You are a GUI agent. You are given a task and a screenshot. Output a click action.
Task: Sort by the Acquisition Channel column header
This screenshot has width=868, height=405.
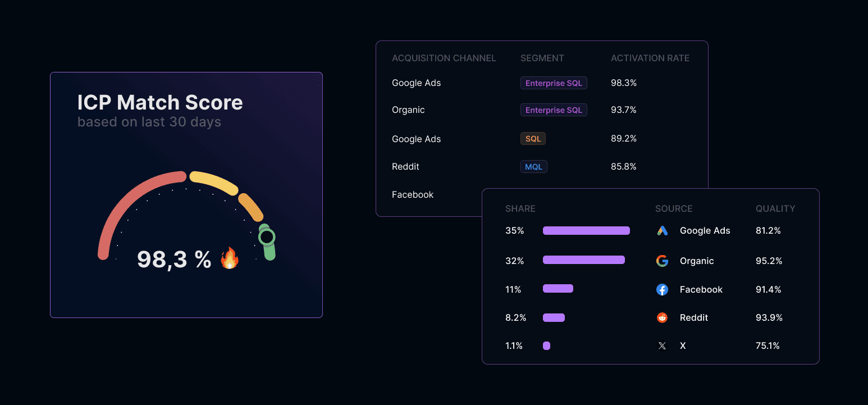[444, 58]
